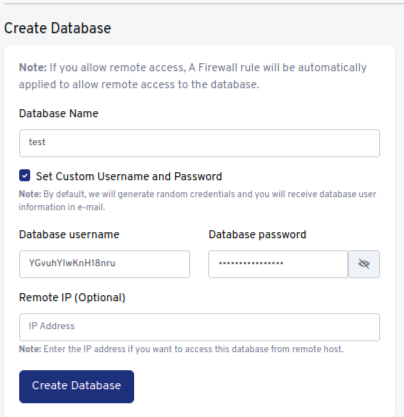Uncheck the Set Custom Username and Password checkbox
Screen dimensions: 404x417
(x=25, y=175)
